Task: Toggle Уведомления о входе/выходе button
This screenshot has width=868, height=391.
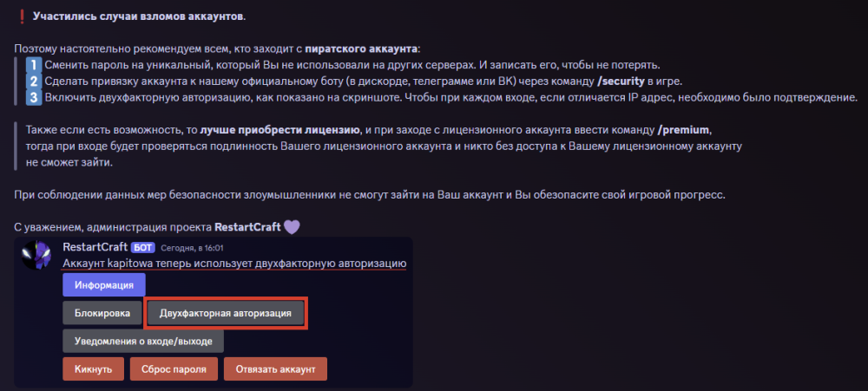Action: point(143,342)
